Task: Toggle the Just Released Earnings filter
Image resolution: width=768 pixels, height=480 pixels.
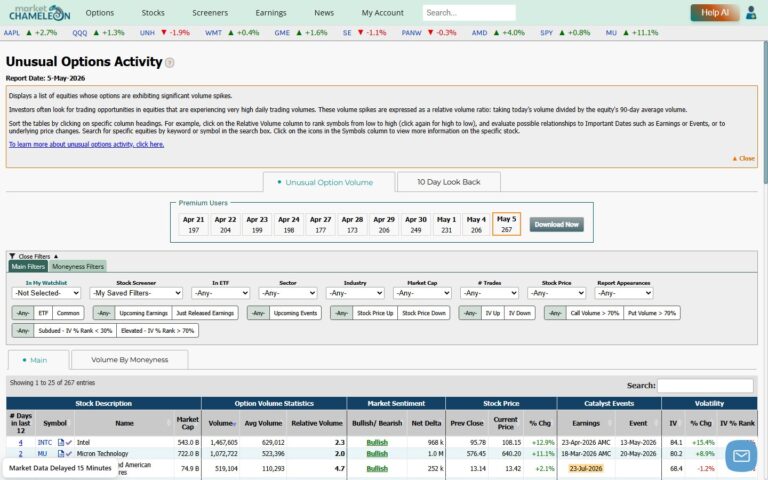Action: (x=205, y=313)
